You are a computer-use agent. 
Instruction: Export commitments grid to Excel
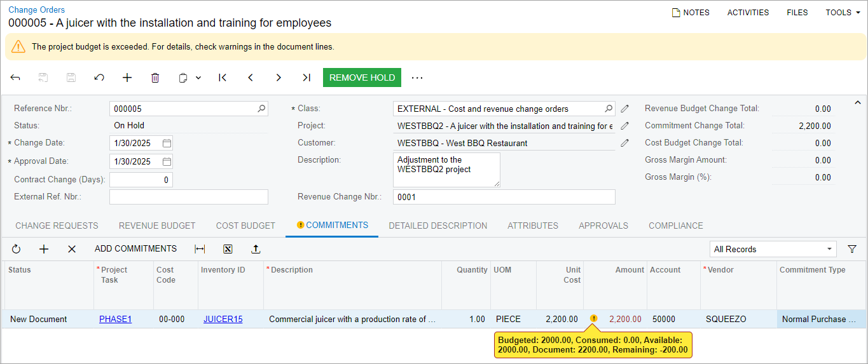228,249
